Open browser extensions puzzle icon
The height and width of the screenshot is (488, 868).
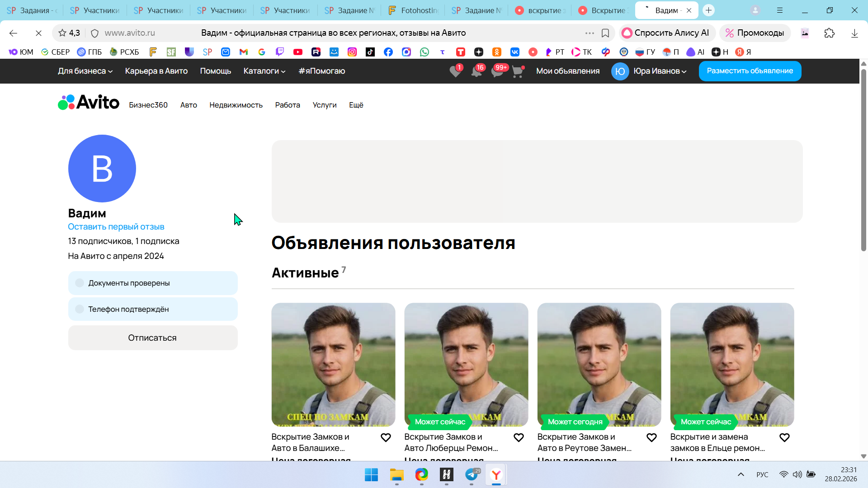829,33
